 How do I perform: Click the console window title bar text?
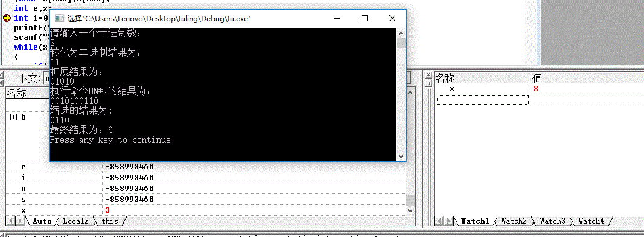pos(159,19)
